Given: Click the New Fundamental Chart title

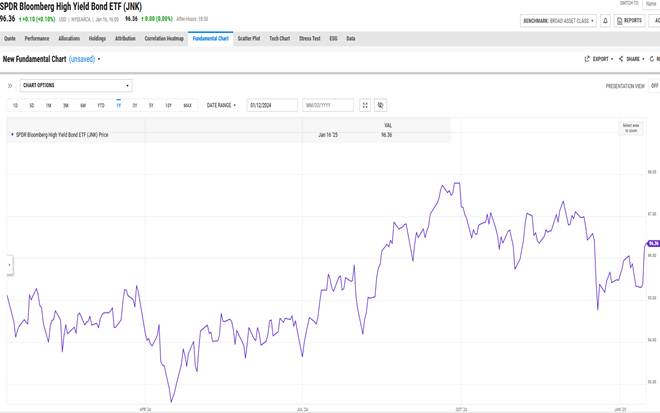Looking at the screenshot, I should coord(35,59).
